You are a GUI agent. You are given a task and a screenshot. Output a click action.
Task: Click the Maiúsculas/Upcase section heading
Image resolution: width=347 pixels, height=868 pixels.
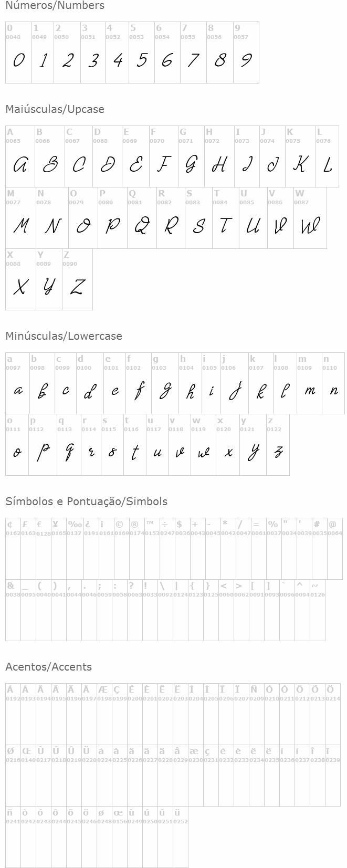coord(55,109)
